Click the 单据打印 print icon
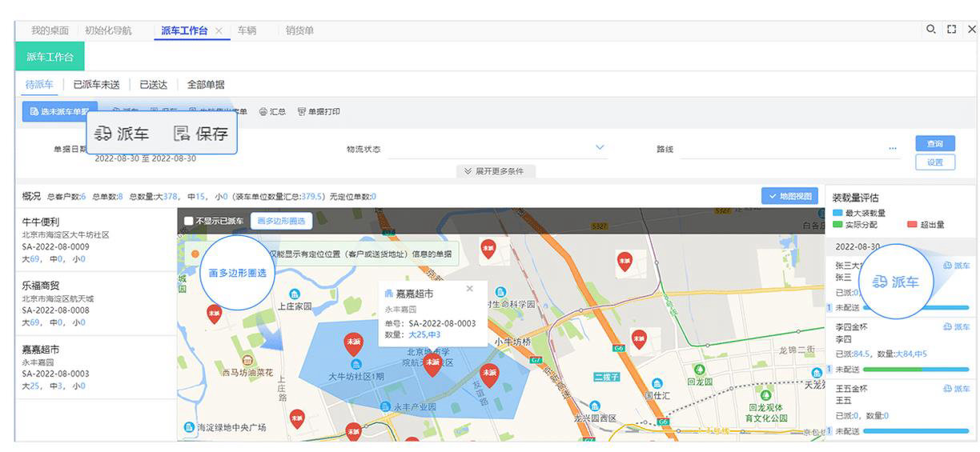The width and height of the screenshot is (980, 452). click(x=302, y=112)
